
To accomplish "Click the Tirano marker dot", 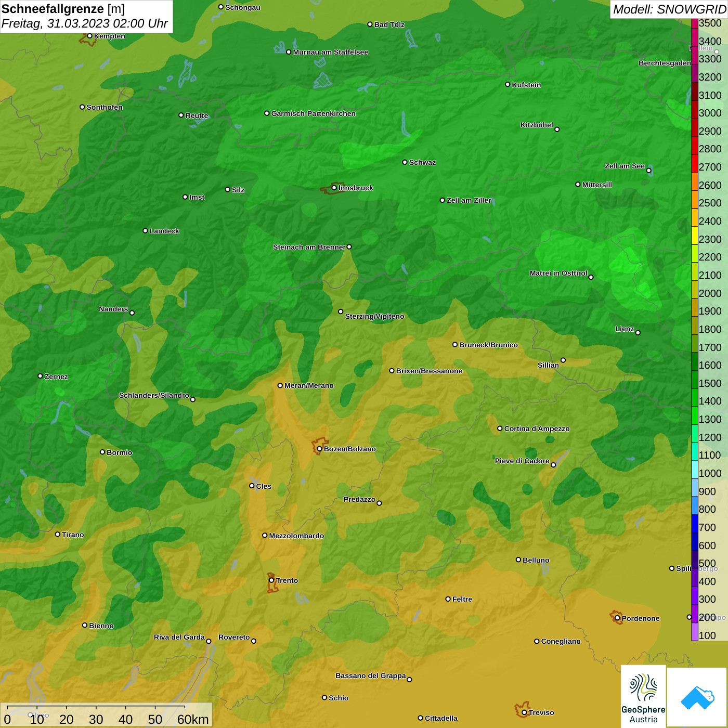I will pyautogui.click(x=58, y=534).
